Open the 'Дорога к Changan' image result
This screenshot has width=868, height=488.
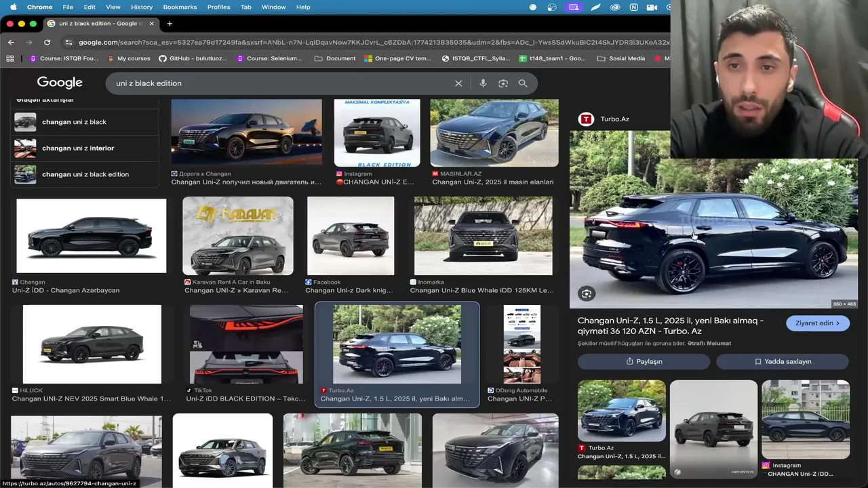246,132
